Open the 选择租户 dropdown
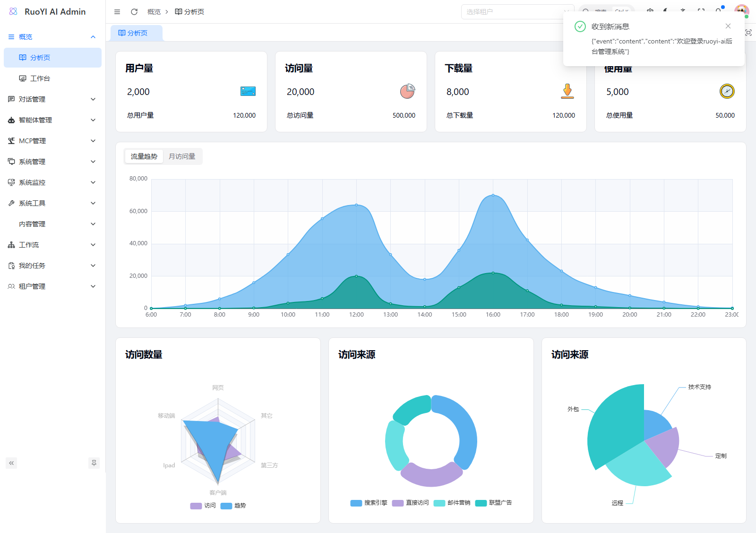This screenshot has width=756, height=533. pos(517,12)
